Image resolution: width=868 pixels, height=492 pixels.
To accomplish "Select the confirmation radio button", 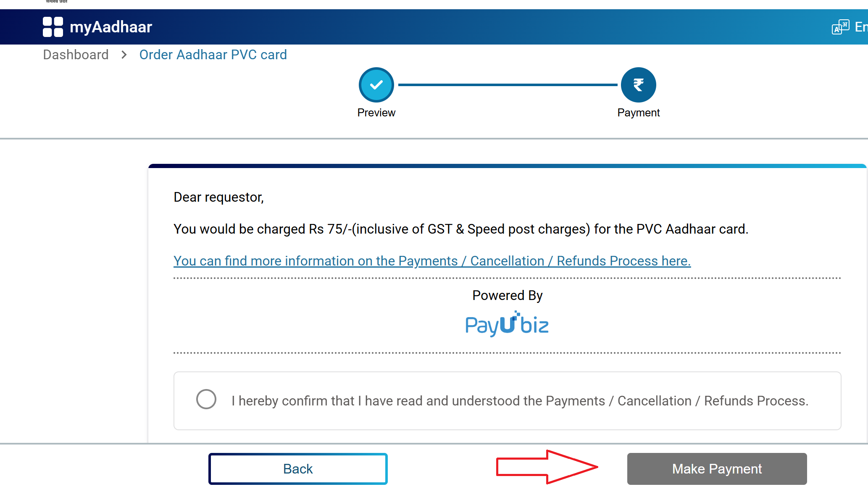I will click(206, 400).
